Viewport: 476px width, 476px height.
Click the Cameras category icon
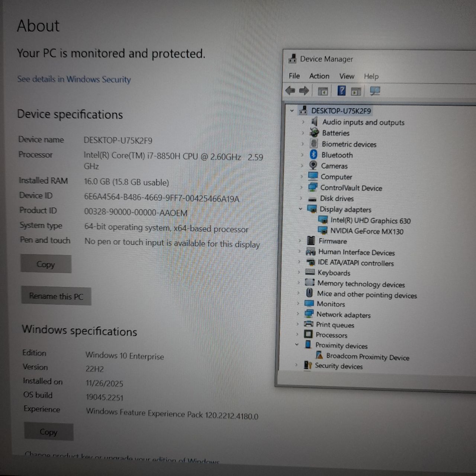(313, 165)
